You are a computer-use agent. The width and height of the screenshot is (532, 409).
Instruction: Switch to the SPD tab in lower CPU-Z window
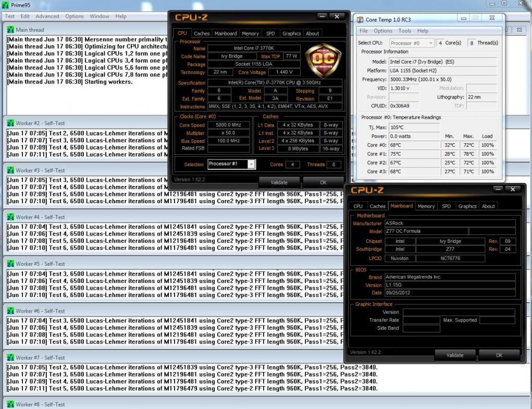[x=446, y=206]
